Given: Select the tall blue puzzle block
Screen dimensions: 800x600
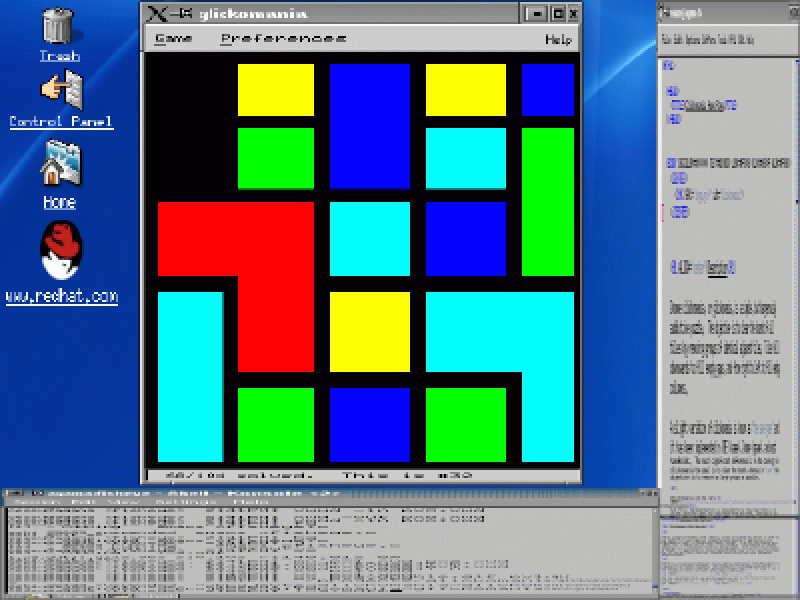Looking at the screenshot, I should (370, 125).
